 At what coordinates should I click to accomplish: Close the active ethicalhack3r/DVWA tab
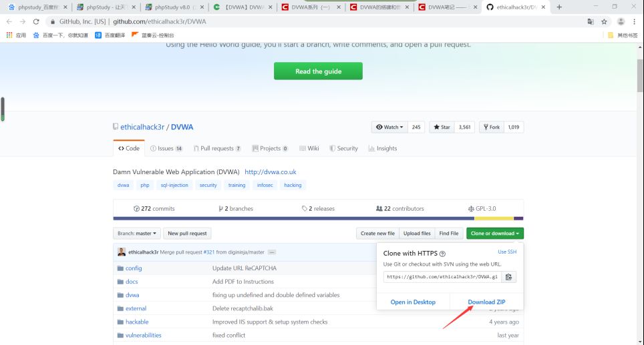543,7
